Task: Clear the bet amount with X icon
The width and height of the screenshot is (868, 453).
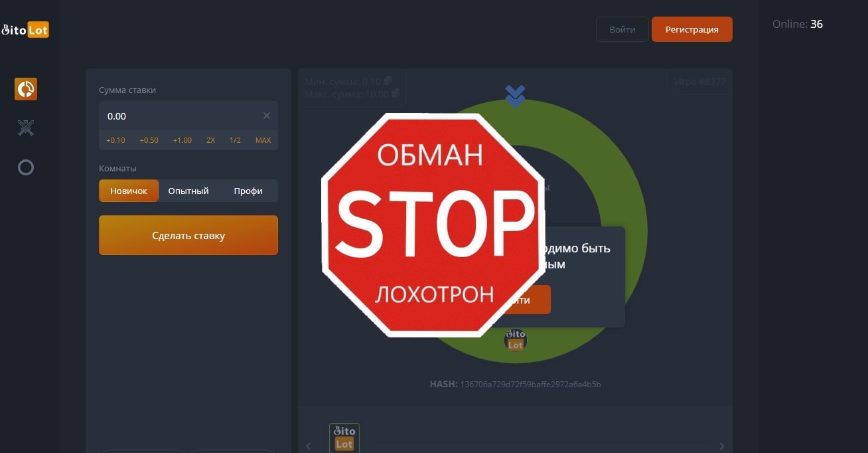Action: 267,116
